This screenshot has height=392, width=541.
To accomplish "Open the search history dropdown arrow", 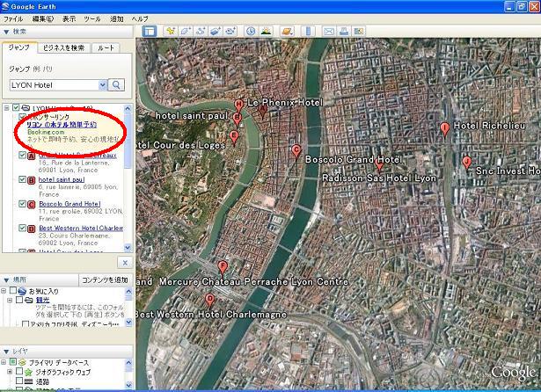I will (x=102, y=84).
